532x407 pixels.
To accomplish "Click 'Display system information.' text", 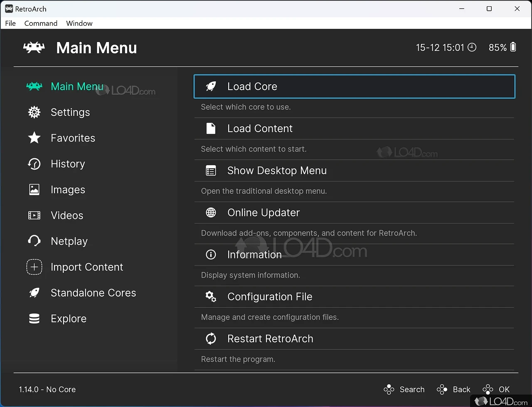I will pyautogui.click(x=250, y=275).
